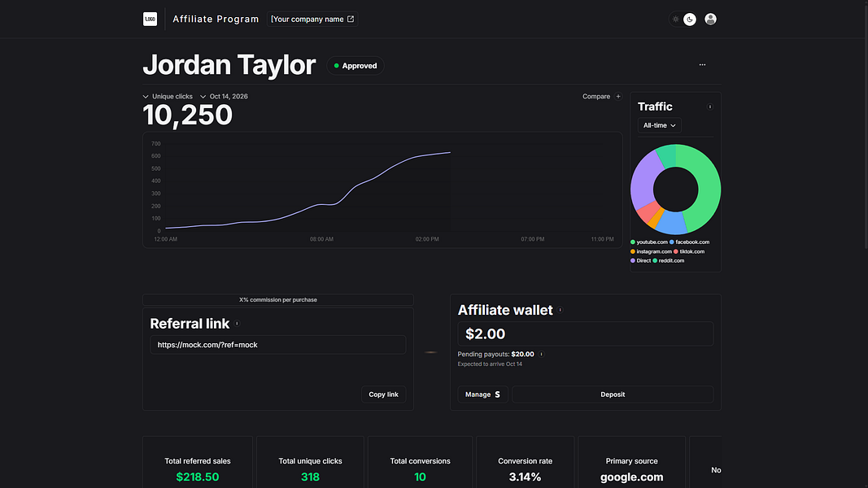The height and width of the screenshot is (488, 868).
Task: Click the company logo icon
Action: tap(150, 19)
